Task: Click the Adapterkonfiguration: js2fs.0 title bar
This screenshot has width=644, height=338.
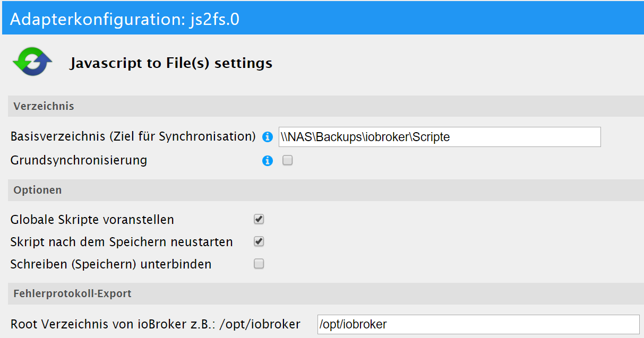Action: pyautogui.click(x=125, y=19)
